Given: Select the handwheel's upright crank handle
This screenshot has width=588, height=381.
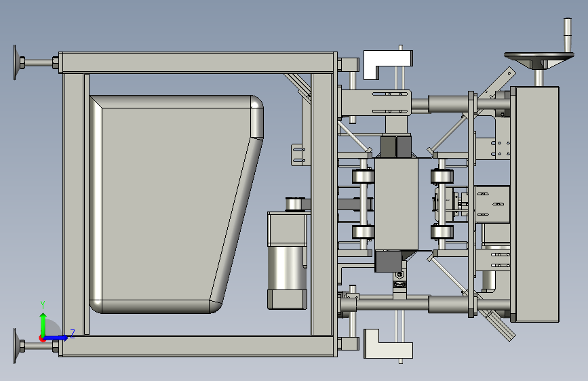Looking at the screenshot, I should pyautogui.click(x=568, y=36).
